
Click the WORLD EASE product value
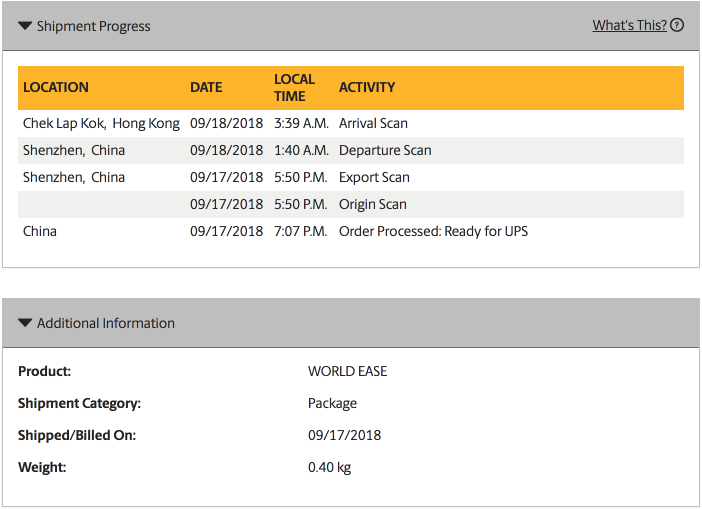point(347,371)
